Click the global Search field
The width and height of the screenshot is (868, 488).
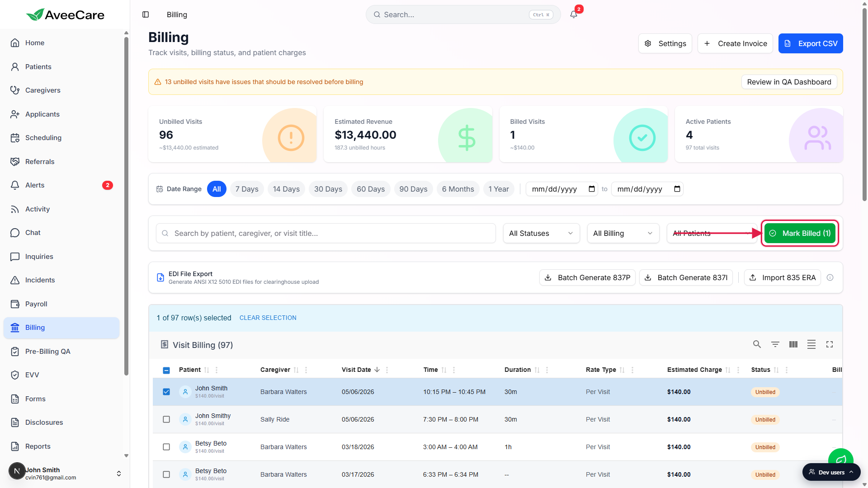(x=463, y=14)
